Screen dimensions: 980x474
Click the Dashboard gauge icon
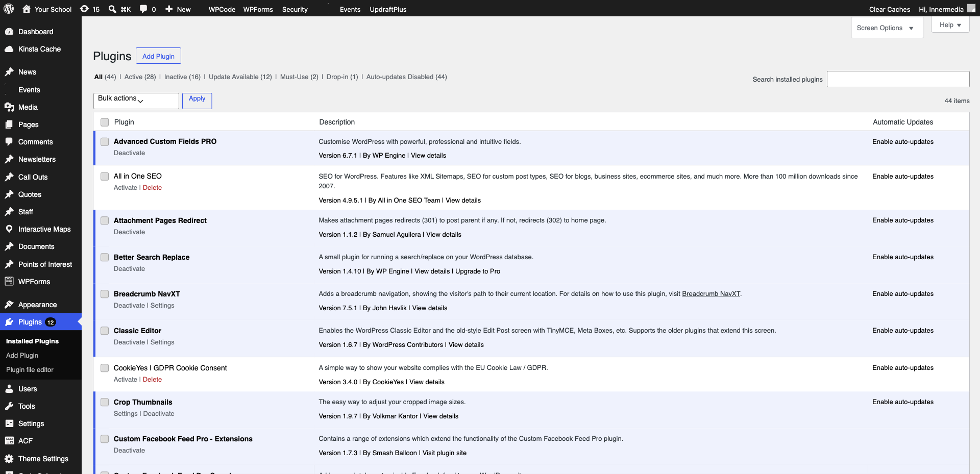(9, 32)
